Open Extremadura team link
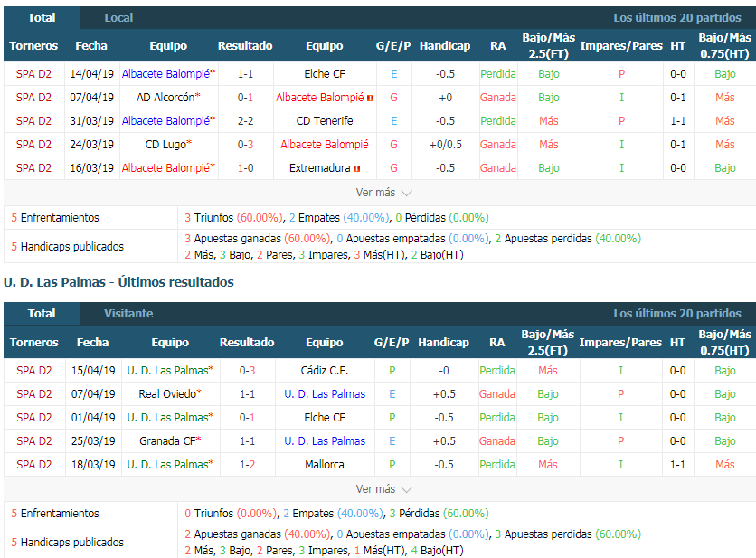 coord(319,168)
